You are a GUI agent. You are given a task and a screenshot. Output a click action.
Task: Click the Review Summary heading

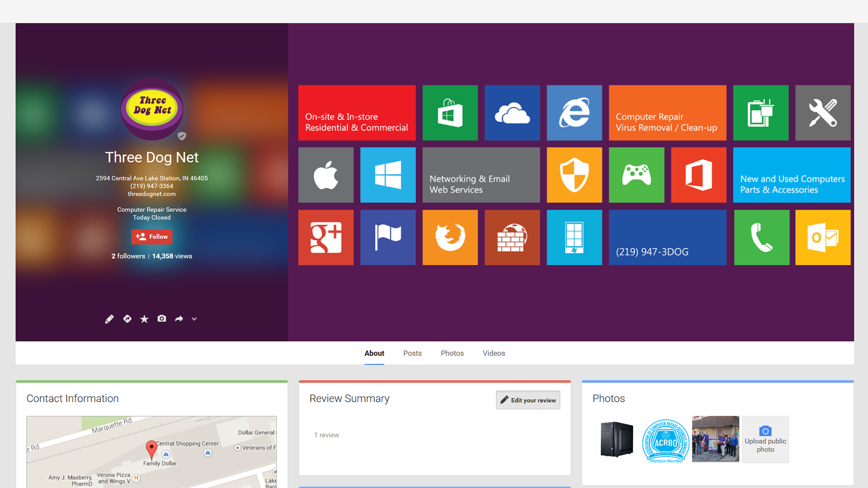(x=349, y=399)
